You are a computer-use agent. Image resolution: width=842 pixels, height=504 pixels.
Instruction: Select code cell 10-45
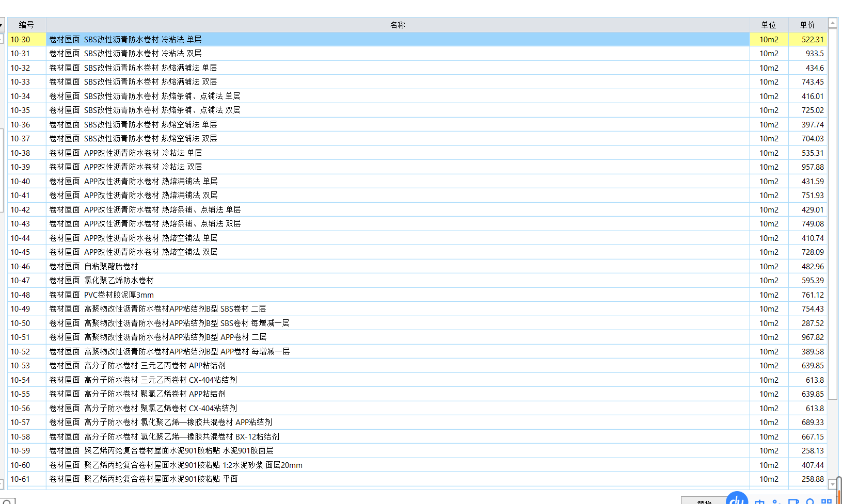click(x=27, y=252)
